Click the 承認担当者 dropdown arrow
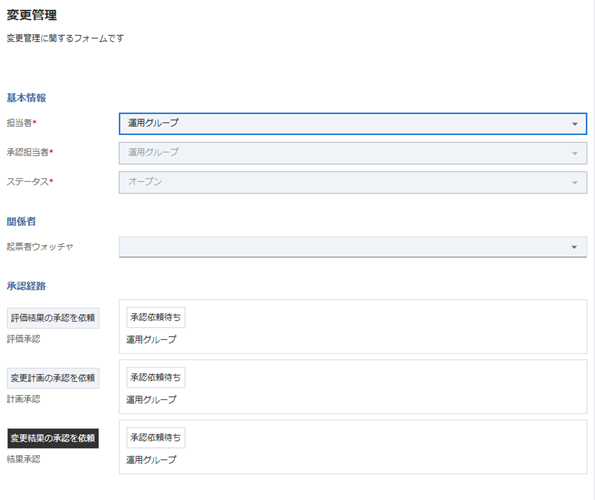Viewport: 595px width, 500px height. [575, 153]
